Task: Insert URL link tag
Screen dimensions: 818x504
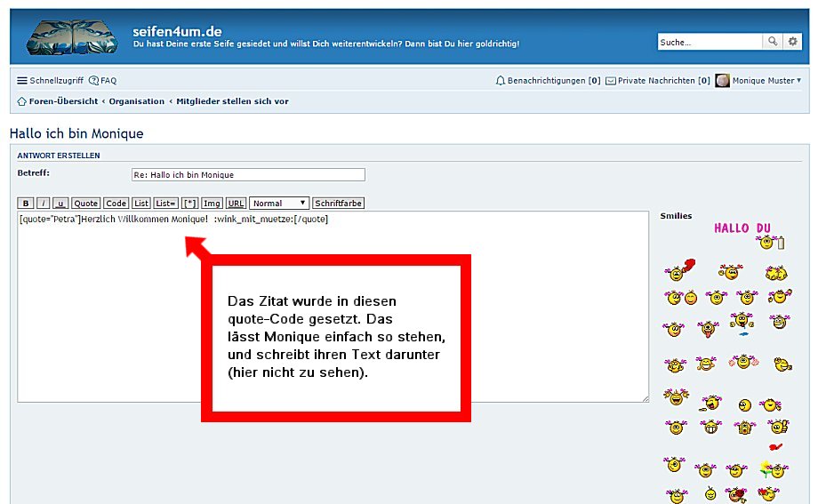Action: coord(236,204)
